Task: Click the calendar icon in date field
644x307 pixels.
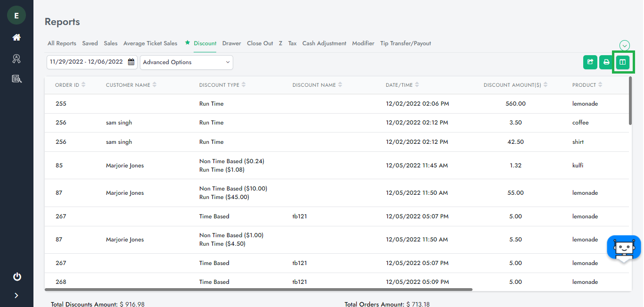Action: point(131,62)
